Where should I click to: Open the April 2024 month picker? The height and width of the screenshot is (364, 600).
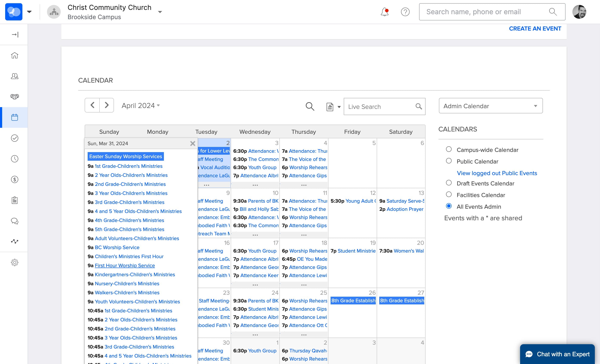(141, 105)
